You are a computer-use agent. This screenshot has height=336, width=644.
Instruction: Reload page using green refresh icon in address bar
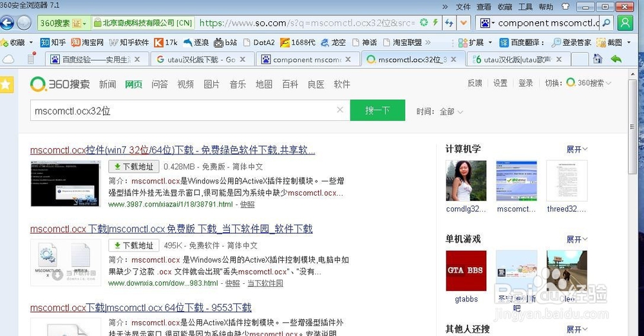(x=424, y=23)
